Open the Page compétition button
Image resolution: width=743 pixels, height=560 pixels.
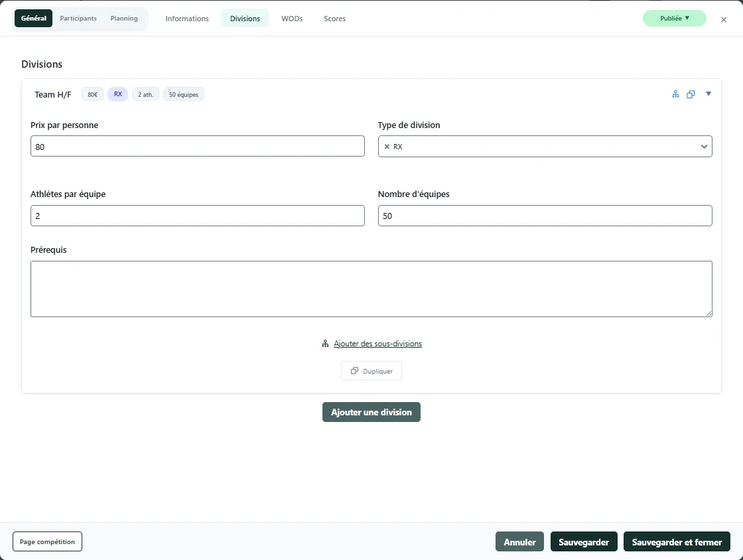pos(47,541)
